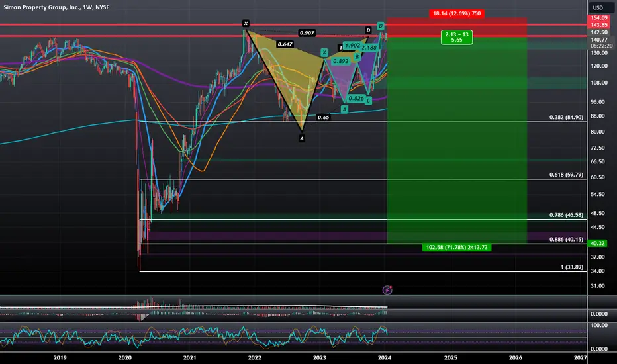Click the 0.618 (59.79) Fibonacci level label
Image resolution: width=617 pixels, height=364 pixels.
click(x=566, y=175)
